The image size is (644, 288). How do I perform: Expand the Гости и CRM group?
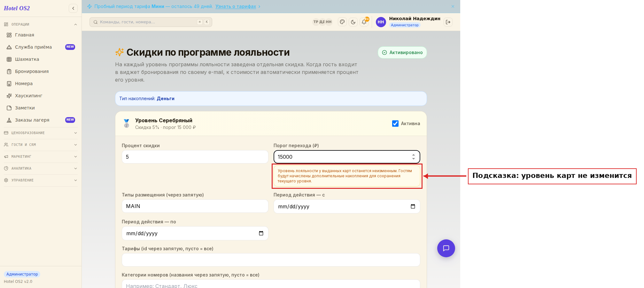[41, 145]
